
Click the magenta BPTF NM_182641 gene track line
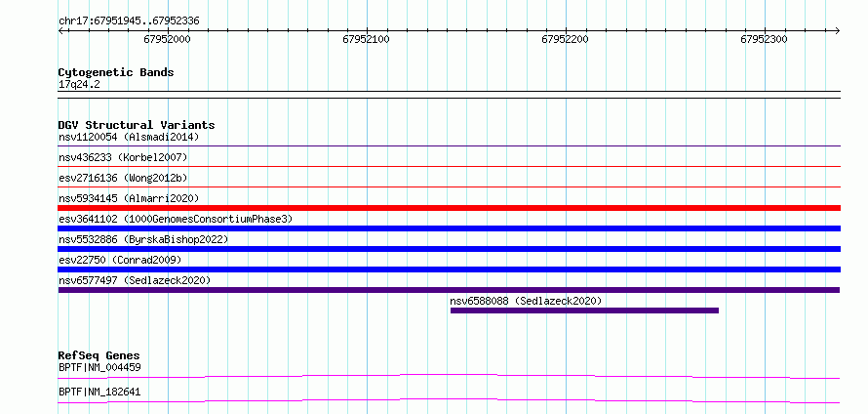pos(449,400)
